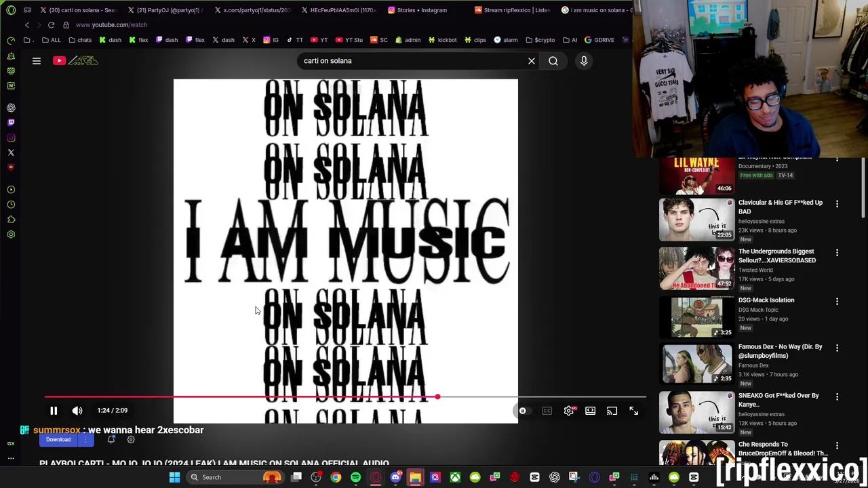Open options for 'Che Responds To' video
Screen dimensions: 868x488
[x=837, y=445]
